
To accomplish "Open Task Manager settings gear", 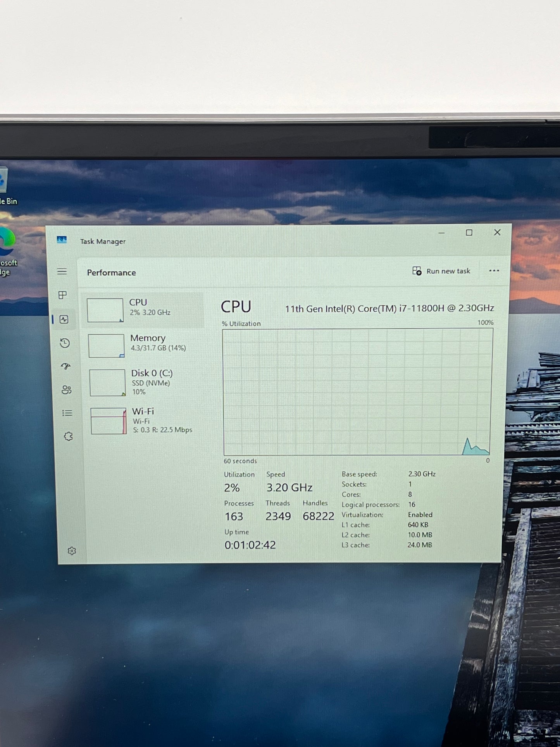I will 72,551.
